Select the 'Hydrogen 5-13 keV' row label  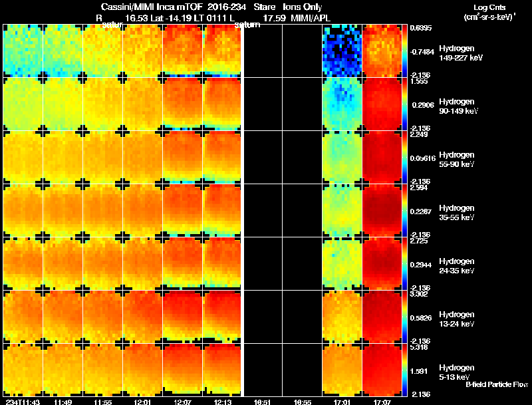[457, 372]
